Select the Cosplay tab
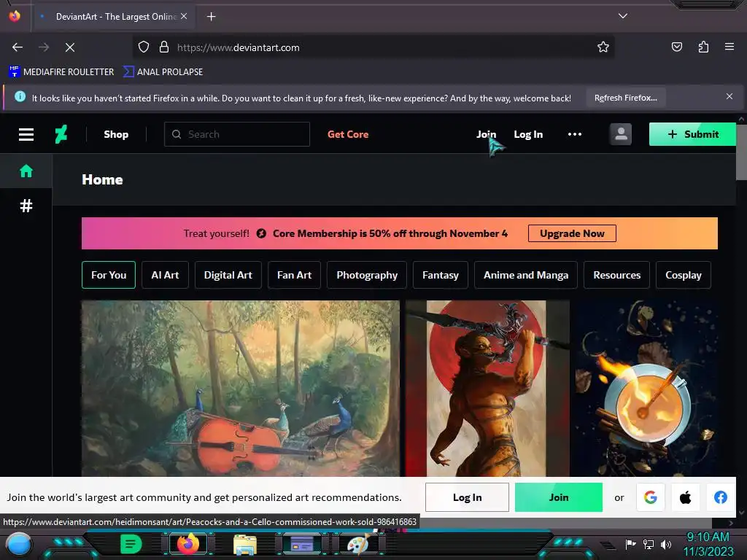 click(683, 275)
